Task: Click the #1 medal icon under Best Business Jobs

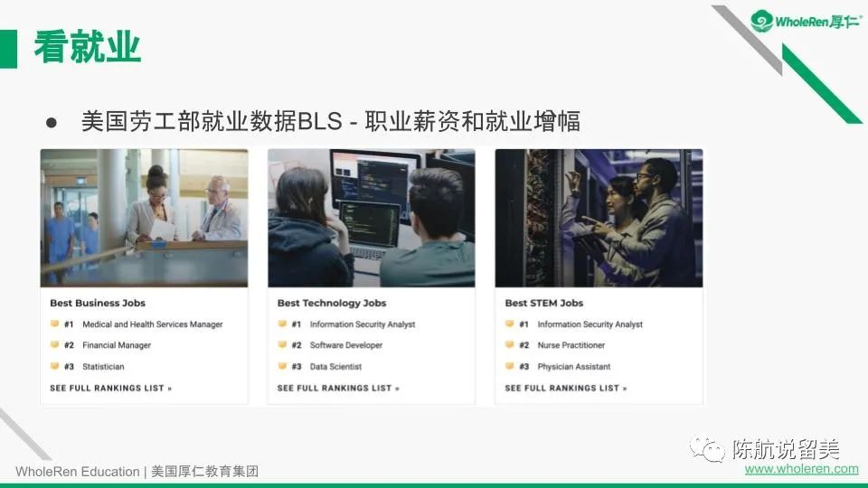Action: [x=54, y=324]
